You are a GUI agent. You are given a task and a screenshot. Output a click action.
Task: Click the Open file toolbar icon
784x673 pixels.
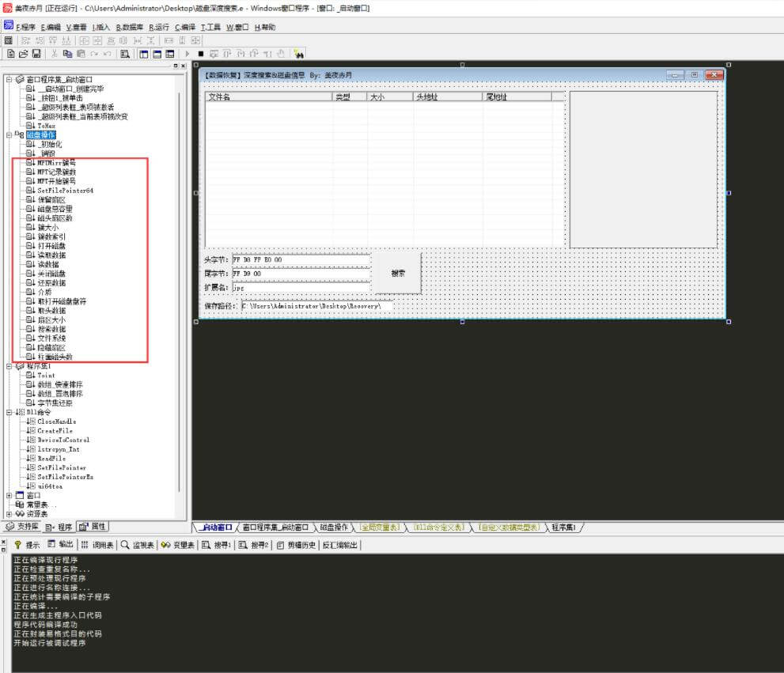pos(23,54)
